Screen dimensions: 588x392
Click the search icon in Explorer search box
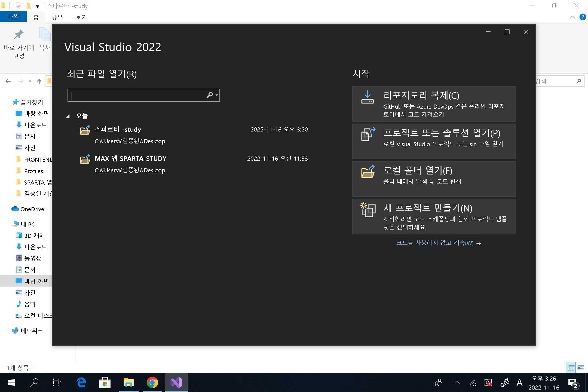click(578, 81)
